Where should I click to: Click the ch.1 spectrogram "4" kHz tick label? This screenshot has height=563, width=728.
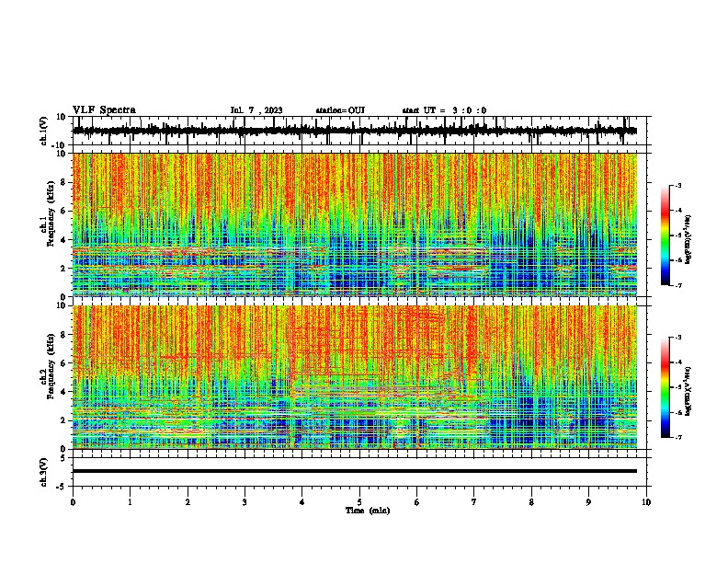(63, 240)
